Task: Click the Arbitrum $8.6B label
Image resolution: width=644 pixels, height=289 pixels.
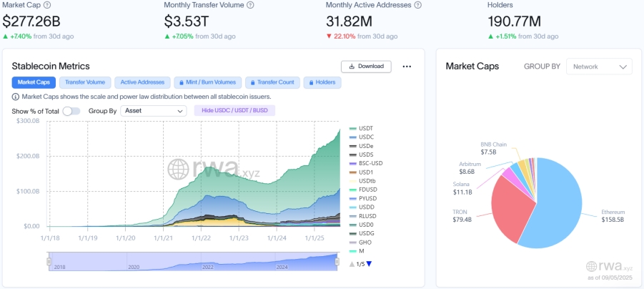Action: point(470,167)
